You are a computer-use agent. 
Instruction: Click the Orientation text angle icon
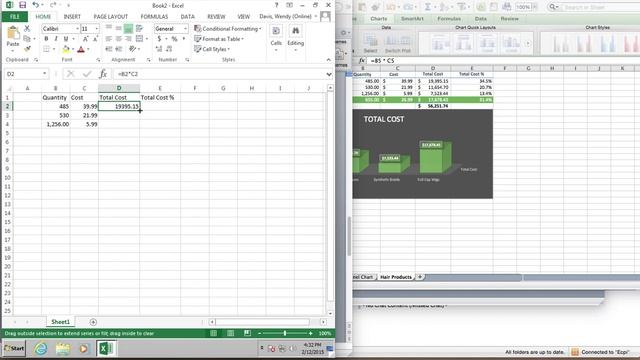pos(132,49)
